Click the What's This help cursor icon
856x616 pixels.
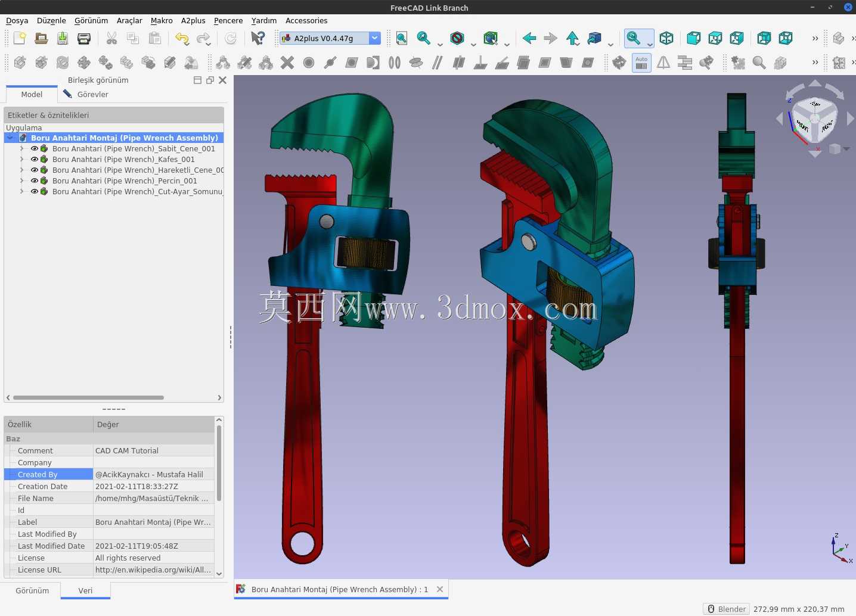click(258, 38)
